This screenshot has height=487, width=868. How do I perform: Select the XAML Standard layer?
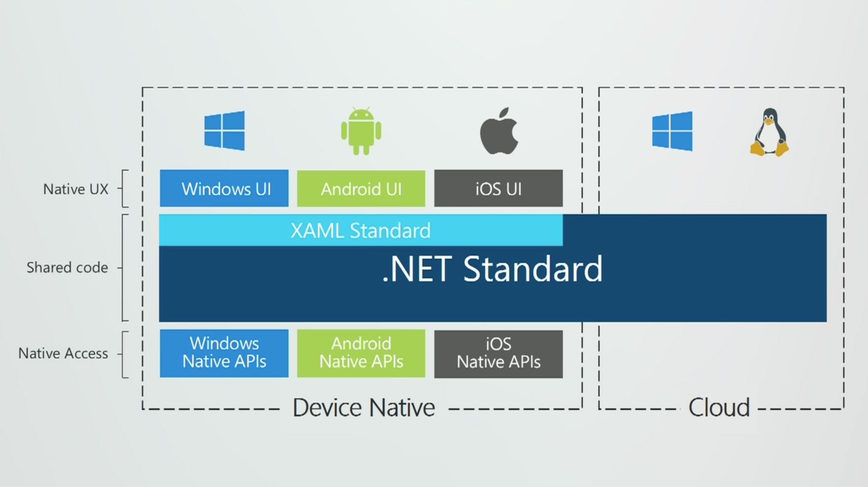click(360, 231)
